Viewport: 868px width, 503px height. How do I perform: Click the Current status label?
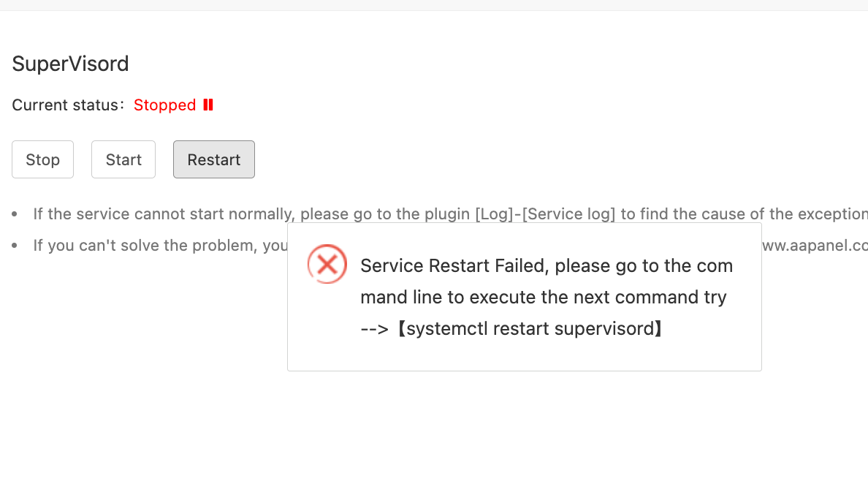(x=69, y=105)
